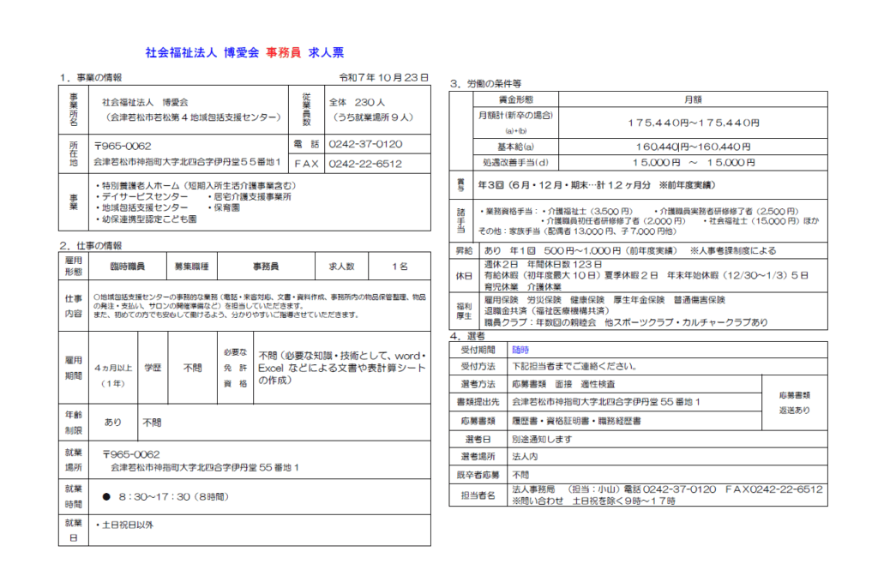This screenshot has width=878, height=588.
Task: Click the 月額 column header in wage table
Action: click(693, 100)
